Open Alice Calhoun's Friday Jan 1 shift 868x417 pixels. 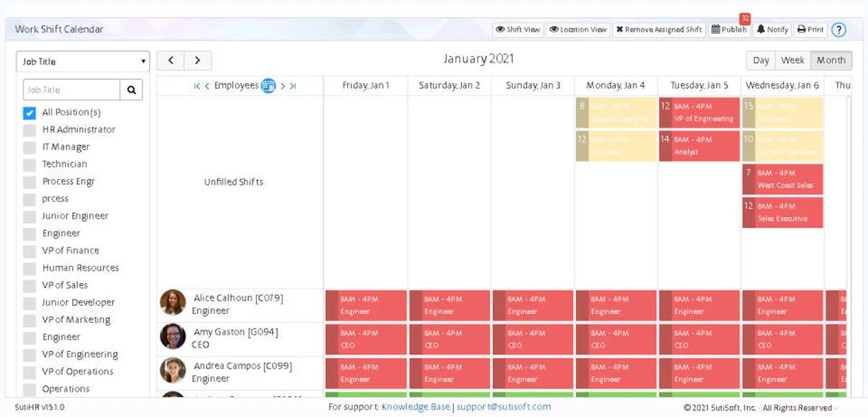click(365, 306)
